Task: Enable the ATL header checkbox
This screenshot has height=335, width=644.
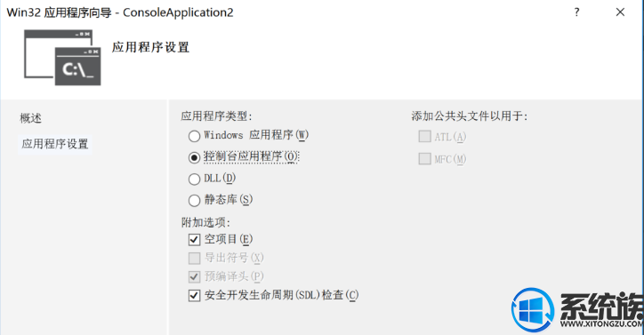Action: (424, 136)
